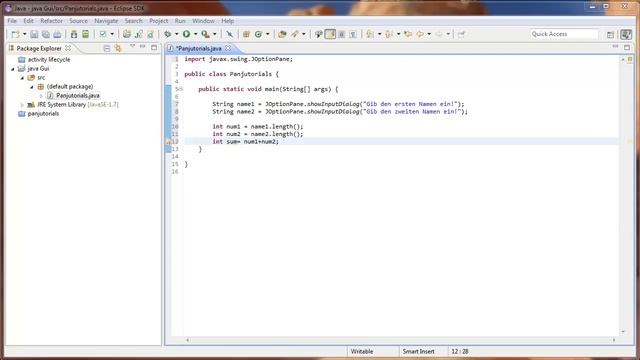Click the New Java Class icon
Viewport: 640px width, 360px height.
(258, 34)
